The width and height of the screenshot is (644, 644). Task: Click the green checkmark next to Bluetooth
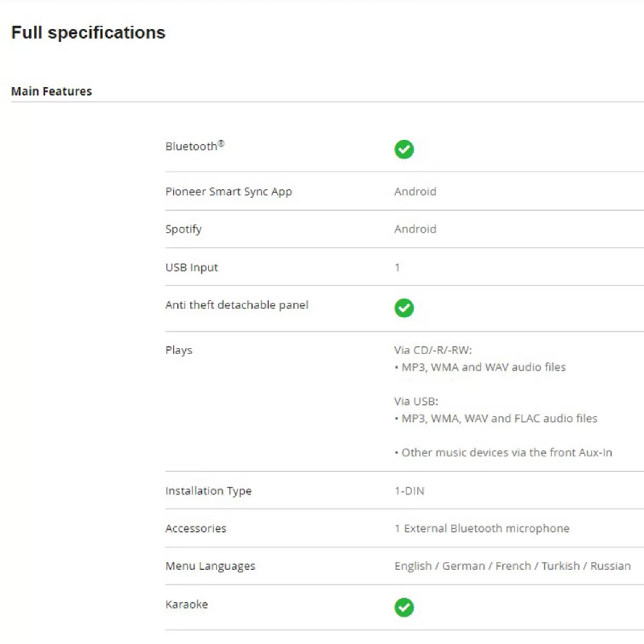tap(404, 149)
